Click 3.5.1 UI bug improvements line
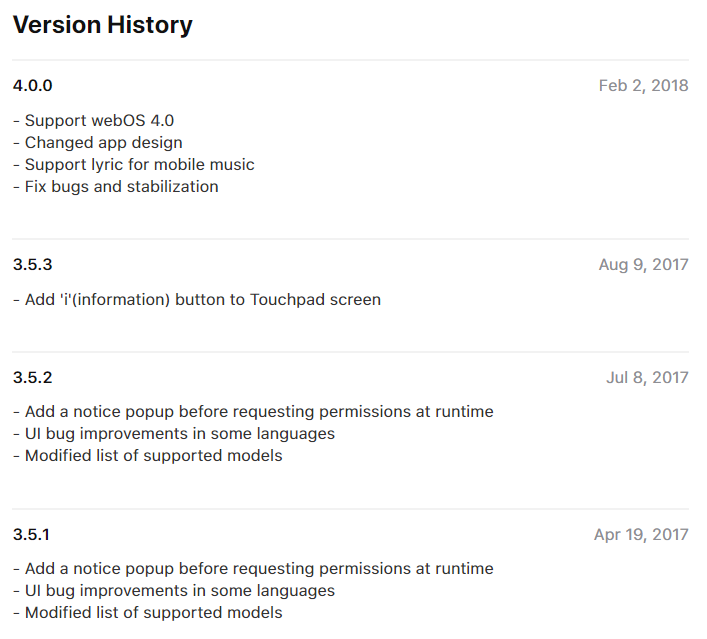Image resolution: width=707 pixels, height=639 pixels. tap(174, 591)
